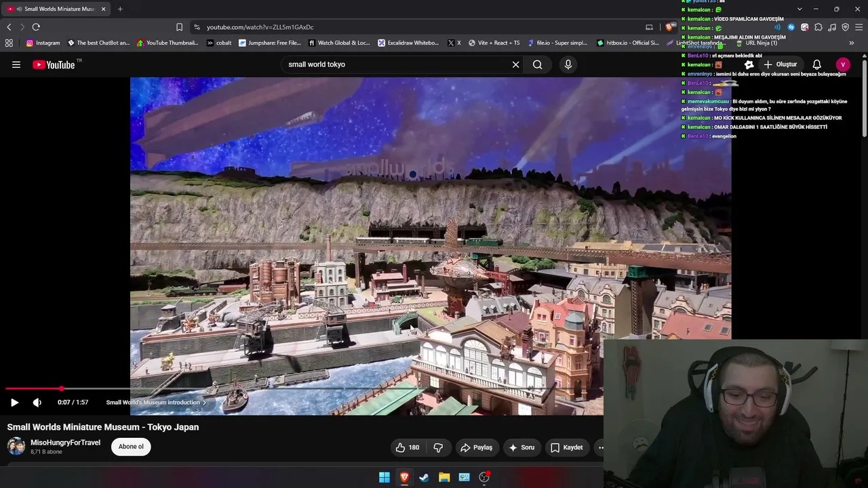
Task: Click the install app icon in address bar
Action: point(649,27)
